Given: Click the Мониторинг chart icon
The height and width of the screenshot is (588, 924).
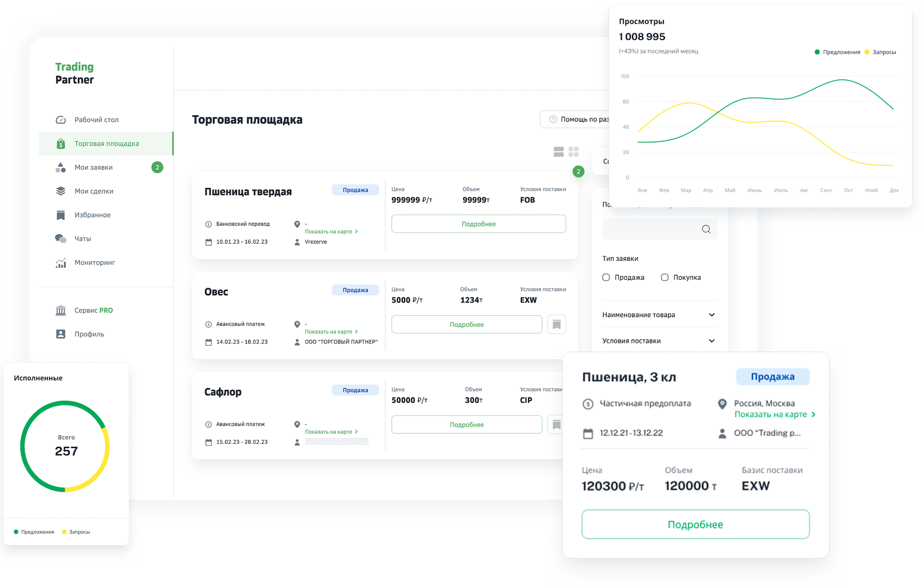Looking at the screenshot, I should click(61, 263).
